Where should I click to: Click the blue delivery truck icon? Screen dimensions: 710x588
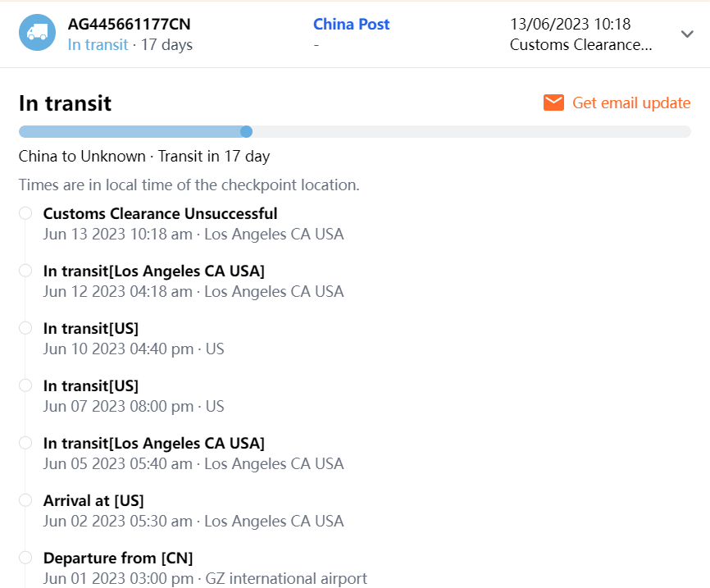click(x=37, y=33)
